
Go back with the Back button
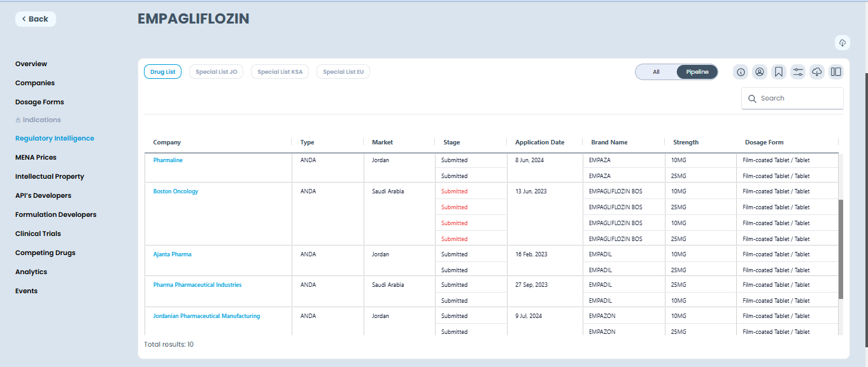36,19
